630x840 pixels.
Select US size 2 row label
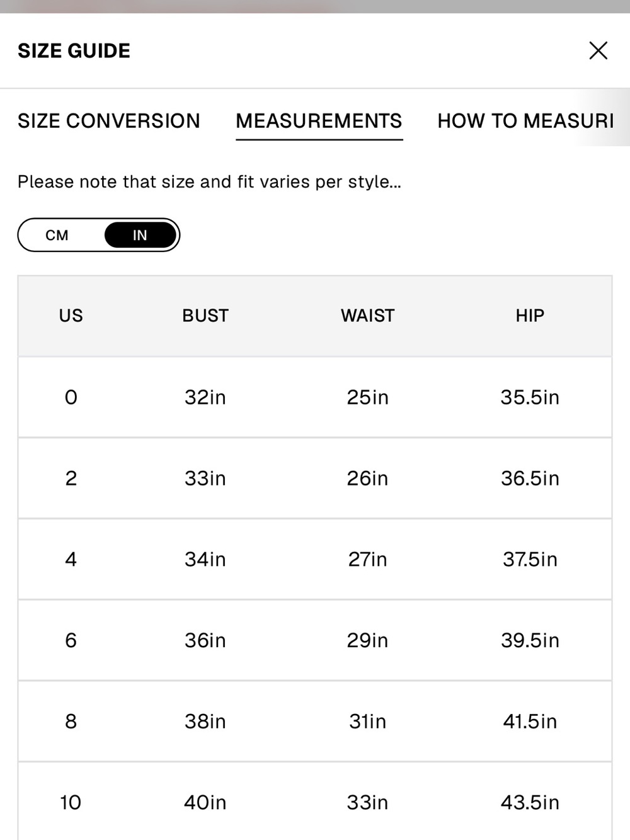tap(71, 478)
